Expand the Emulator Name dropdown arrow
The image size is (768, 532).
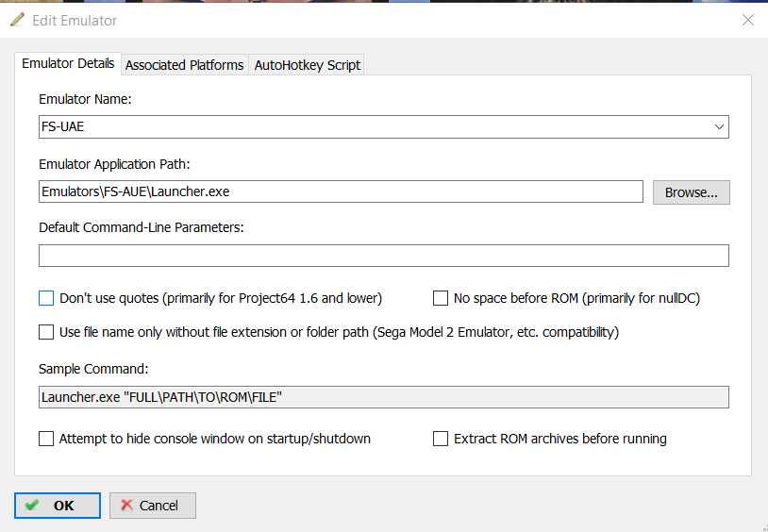coord(719,127)
